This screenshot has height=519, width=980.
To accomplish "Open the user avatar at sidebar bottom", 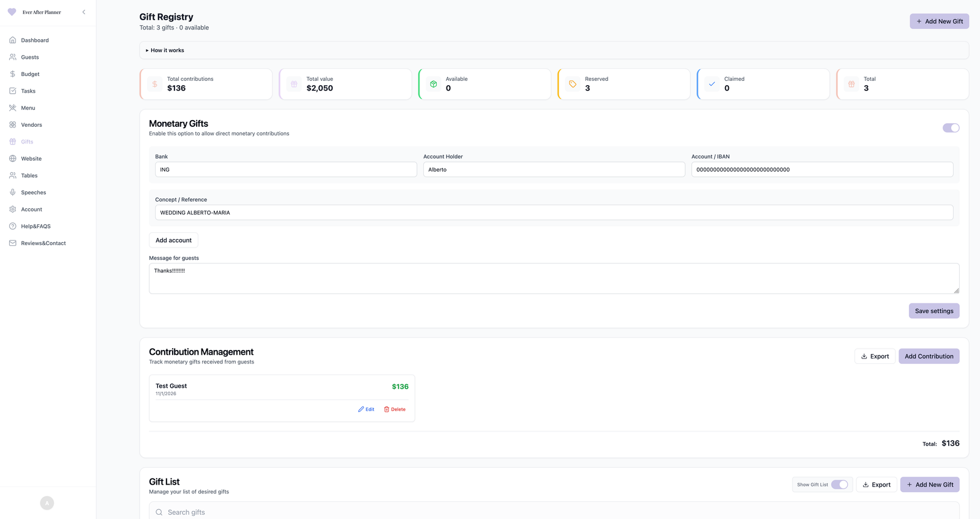I will click(47, 503).
